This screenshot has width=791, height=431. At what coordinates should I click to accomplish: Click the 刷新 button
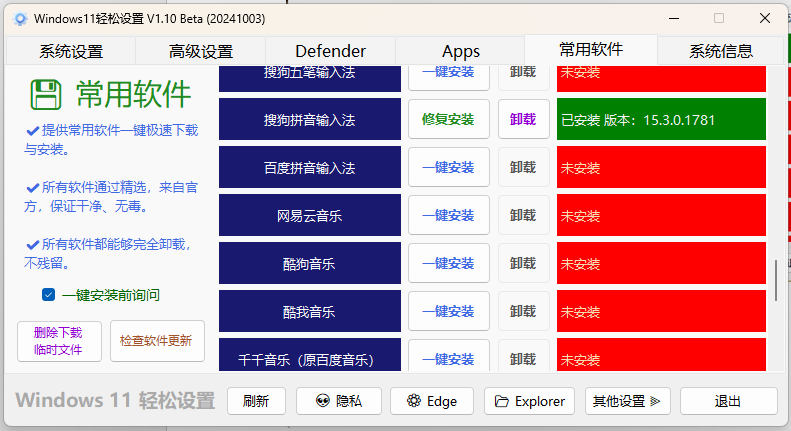coord(256,401)
